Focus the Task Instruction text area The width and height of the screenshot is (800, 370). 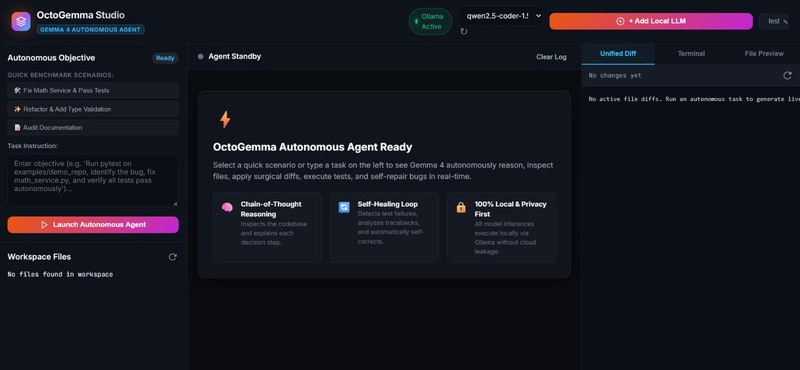[x=93, y=180]
